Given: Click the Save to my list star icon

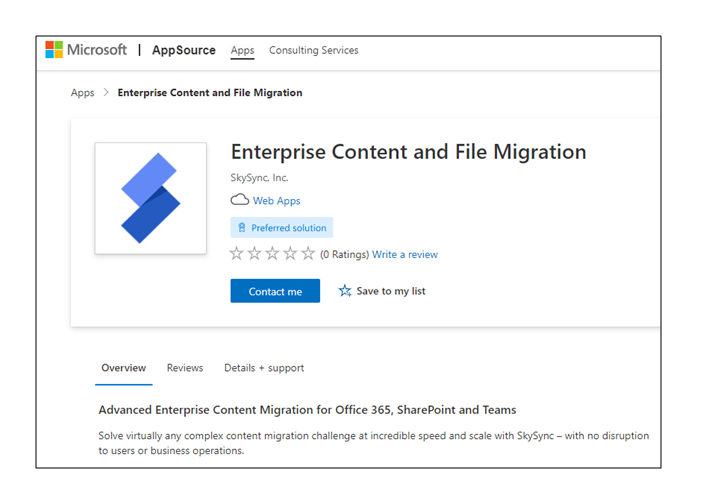Looking at the screenshot, I should (345, 291).
